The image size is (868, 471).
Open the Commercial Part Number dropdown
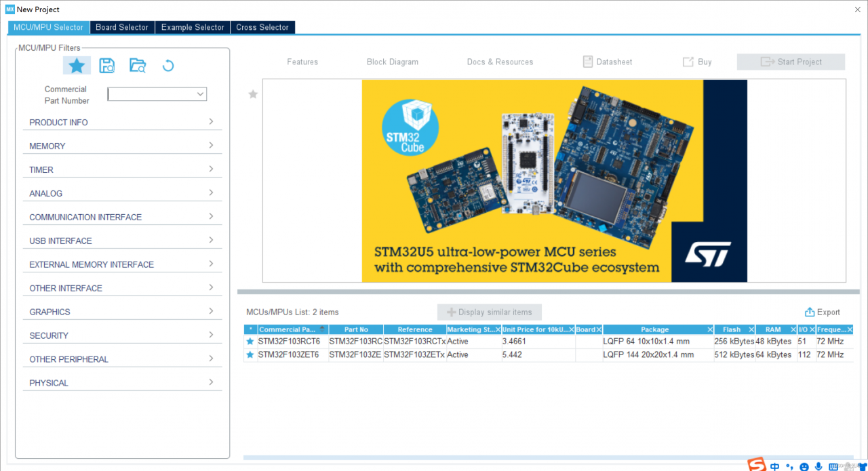200,94
